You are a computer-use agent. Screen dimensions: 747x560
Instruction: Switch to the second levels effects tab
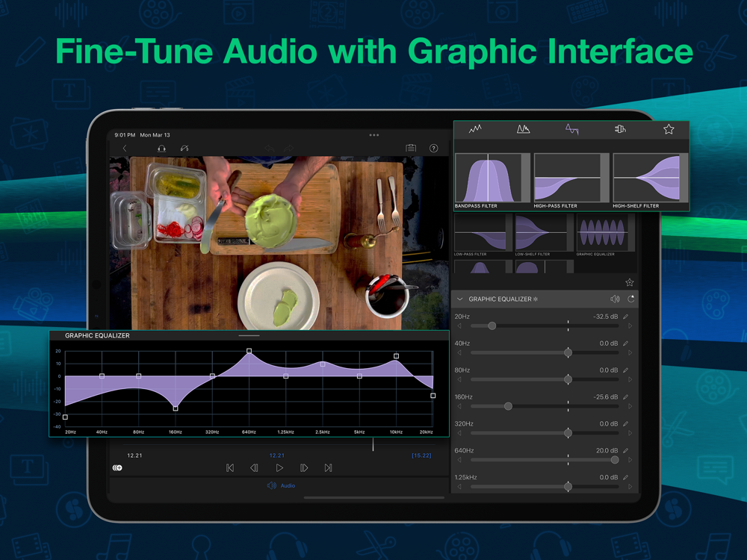[523, 129]
